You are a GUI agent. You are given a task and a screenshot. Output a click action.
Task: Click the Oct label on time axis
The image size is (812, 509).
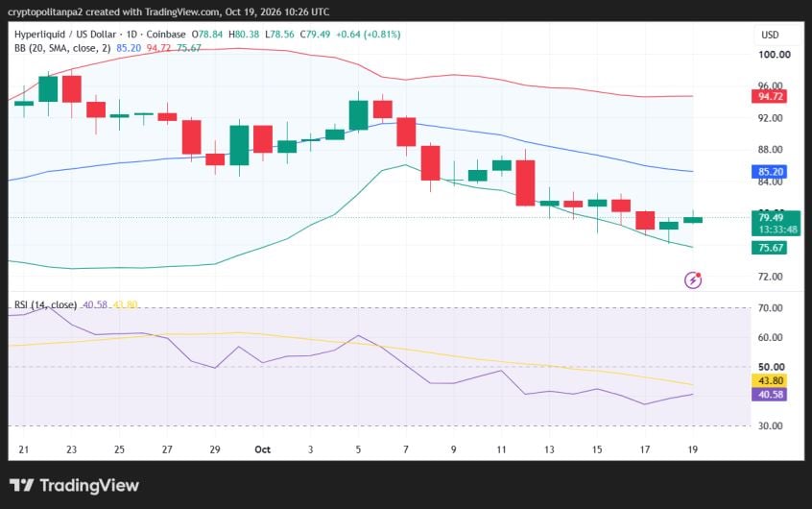coord(263,449)
